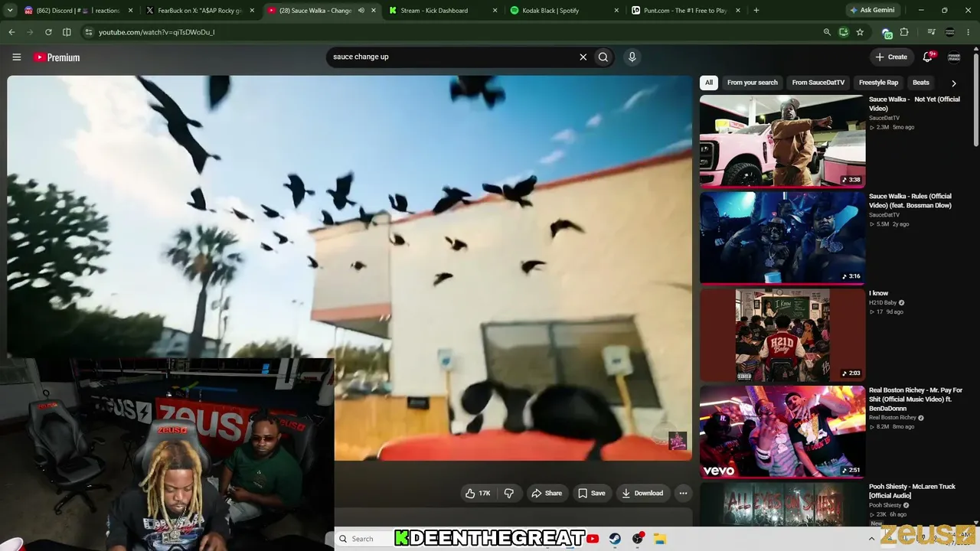Share this video
The height and width of the screenshot is (551, 980).
click(547, 494)
